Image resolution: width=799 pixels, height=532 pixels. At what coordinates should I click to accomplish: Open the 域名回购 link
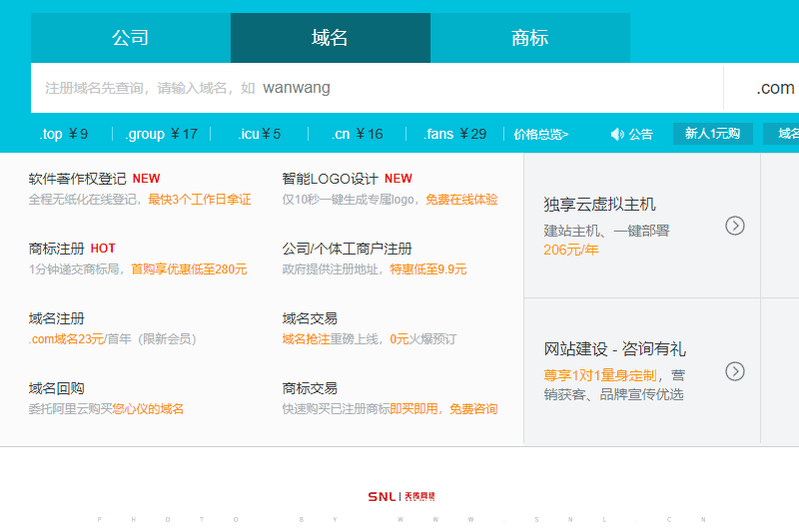pyautogui.click(x=57, y=388)
